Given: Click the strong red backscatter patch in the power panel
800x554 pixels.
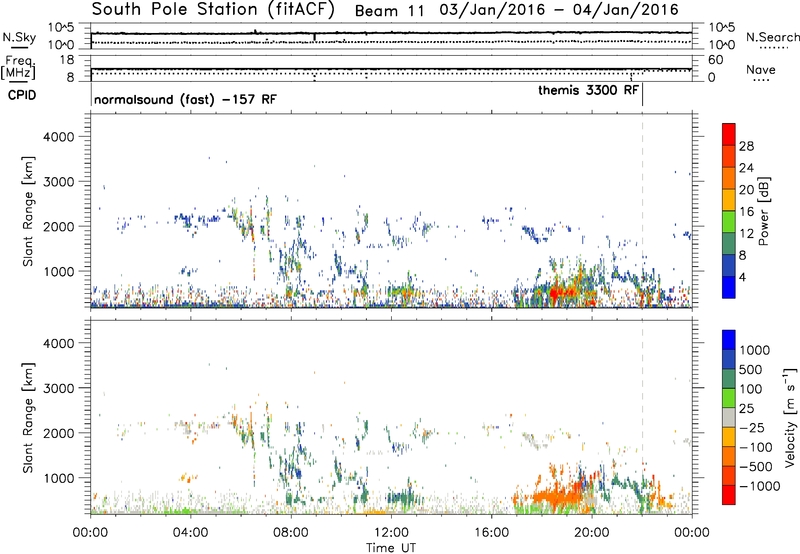Looking at the screenshot, I should pyautogui.click(x=561, y=294).
